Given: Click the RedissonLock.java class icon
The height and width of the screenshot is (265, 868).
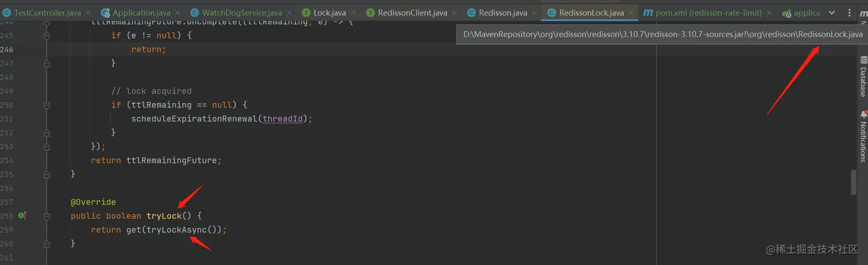Looking at the screenshot, I should (552, 13).
